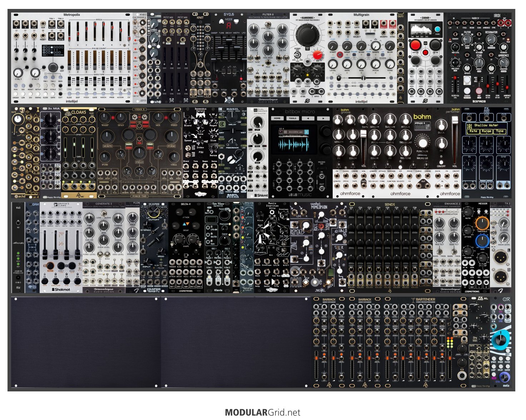Screen dimensions: 526x420
Task: Click the red knob on Kamieniec
Action: coord(317,55)
